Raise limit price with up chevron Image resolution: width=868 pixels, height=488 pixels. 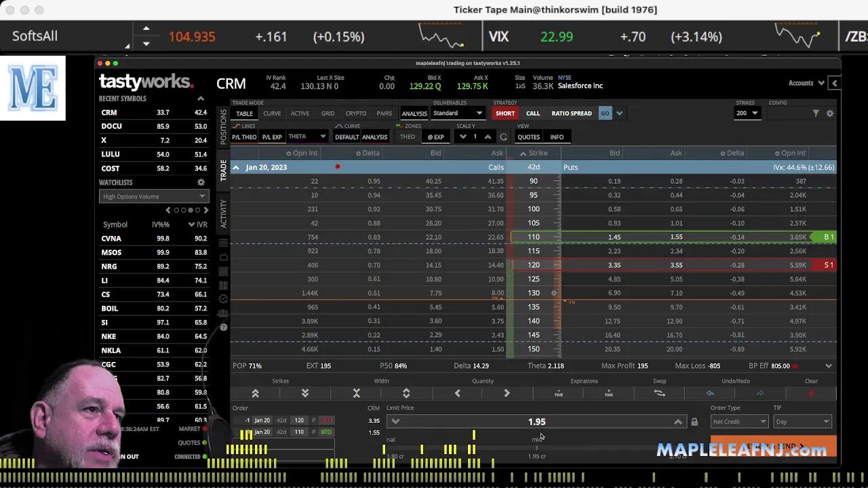coord(677,422)
